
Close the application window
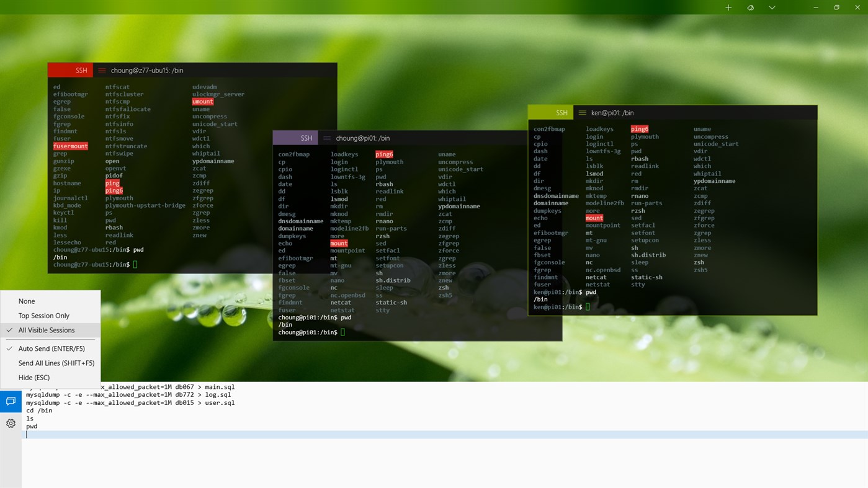858,7
